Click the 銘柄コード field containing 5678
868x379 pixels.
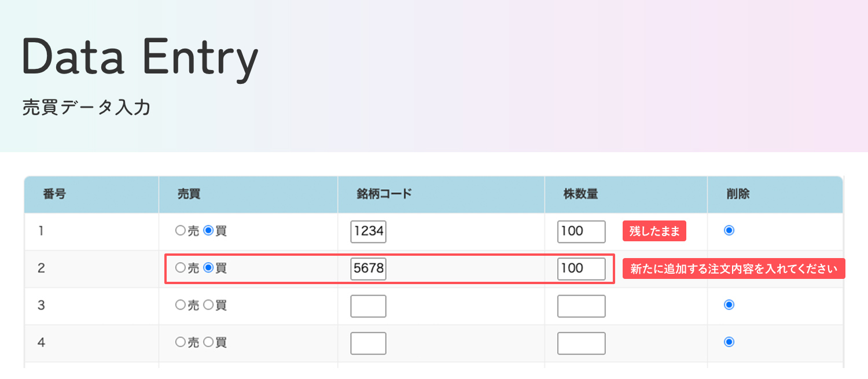point(368,268)
